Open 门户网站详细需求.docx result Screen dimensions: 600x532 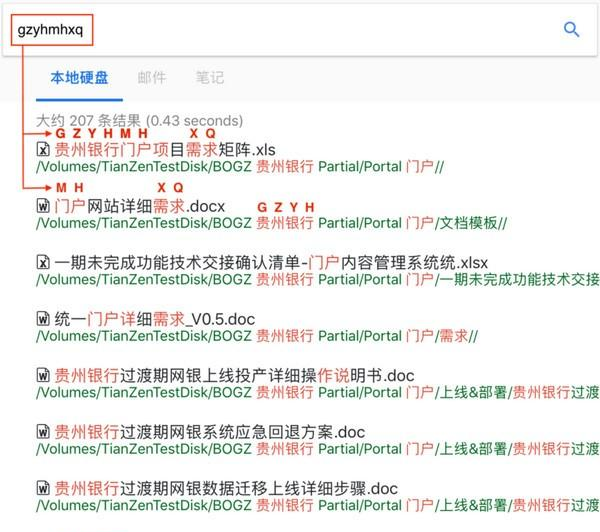tap(140, 206)
